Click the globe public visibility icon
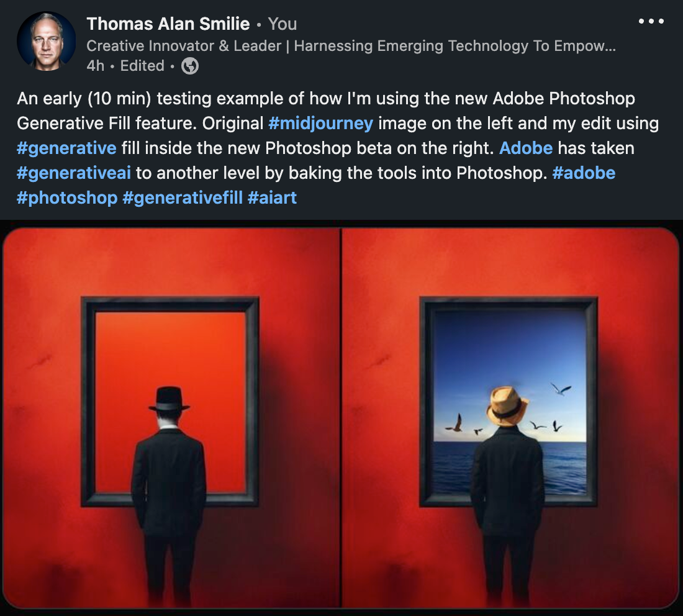 (190, 66)
